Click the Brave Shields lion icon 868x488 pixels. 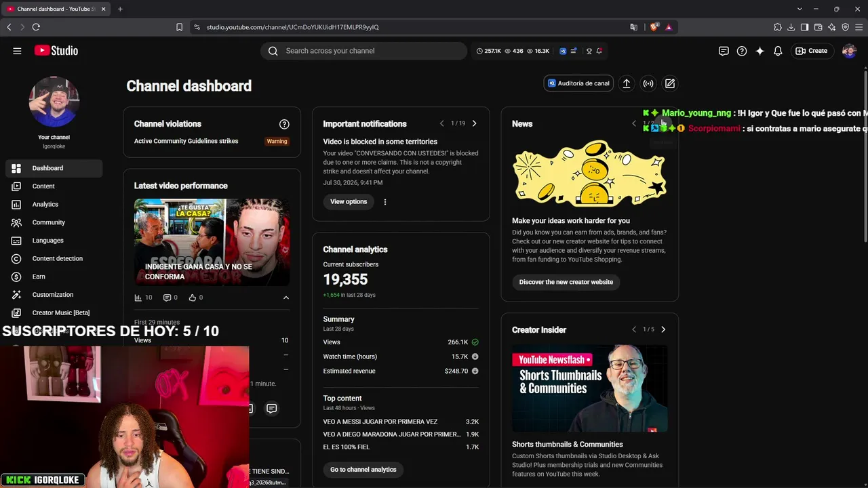tap(654, 27)
